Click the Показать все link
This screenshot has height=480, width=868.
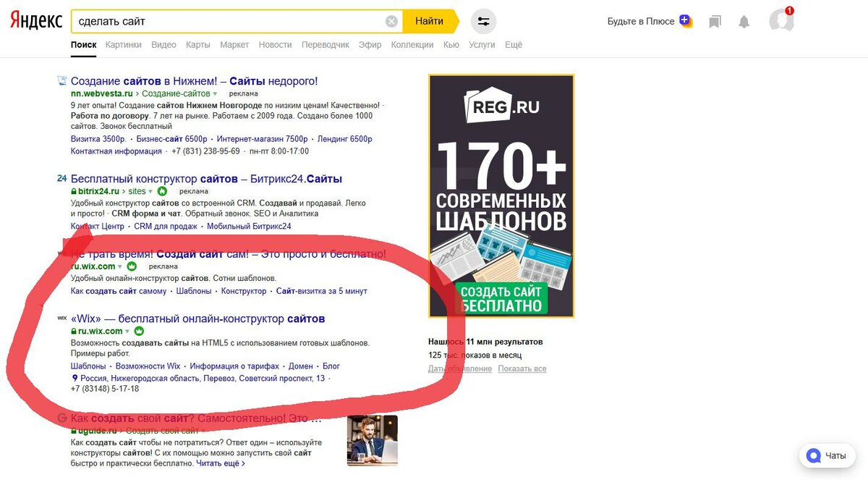522,369
